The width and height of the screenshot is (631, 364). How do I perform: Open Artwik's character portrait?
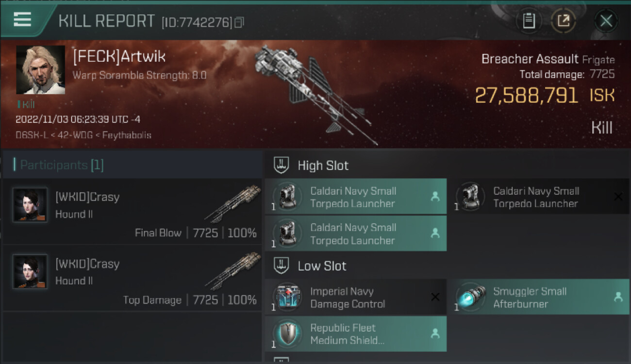[x=40, y=70]
